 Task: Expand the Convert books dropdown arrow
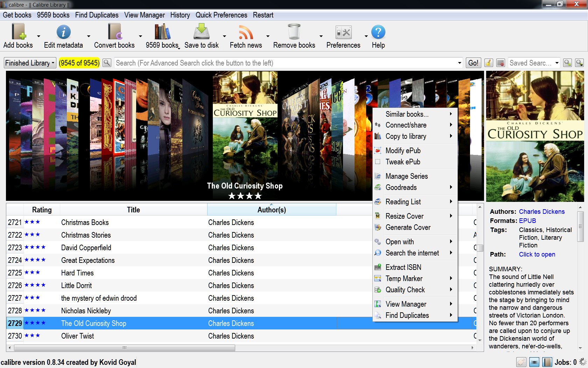140,36
